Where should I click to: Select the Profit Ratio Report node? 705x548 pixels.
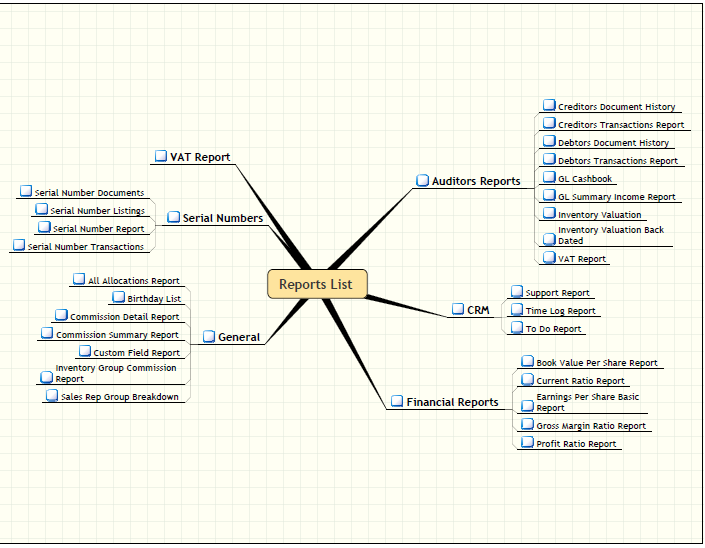[x=576, y=444]
